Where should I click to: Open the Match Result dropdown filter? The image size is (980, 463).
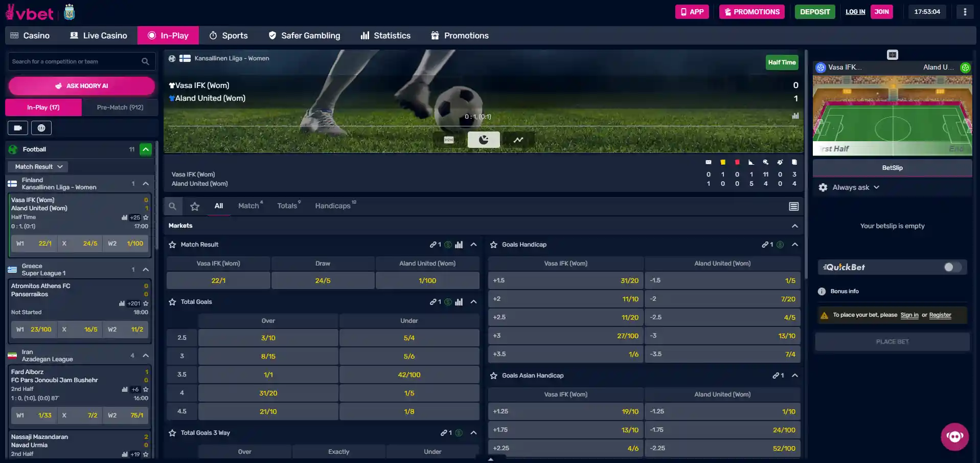coord(38,167)
